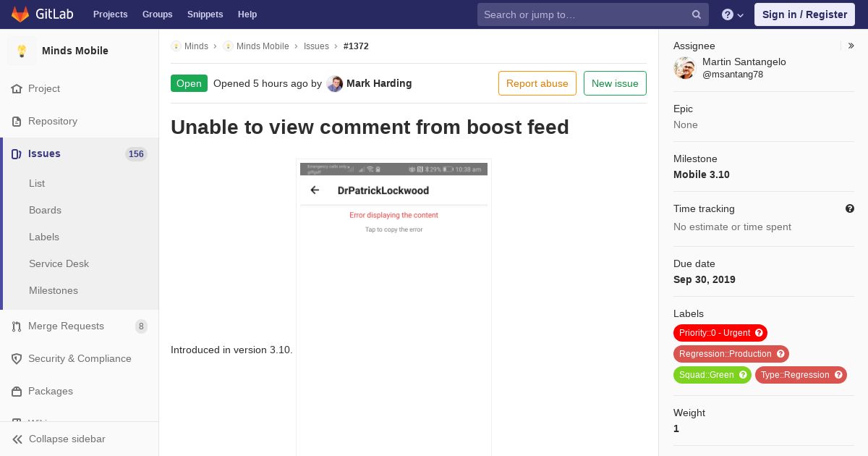Click the Minds Mobile lightbulb avatar
Image resolution: width=868 pixels, height=456 pixels.
[22, 51]
